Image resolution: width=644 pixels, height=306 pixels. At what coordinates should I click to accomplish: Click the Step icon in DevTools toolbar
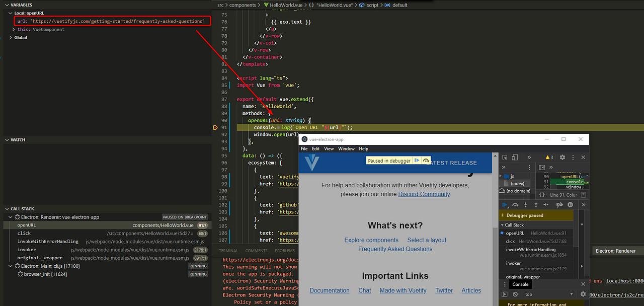pos(546,205)
